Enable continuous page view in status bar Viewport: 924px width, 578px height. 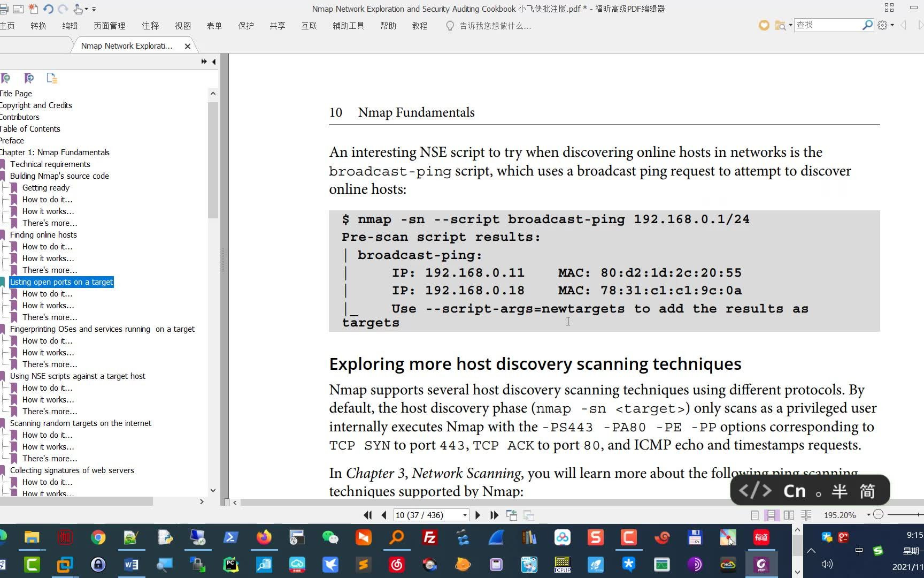pos(771,515)
